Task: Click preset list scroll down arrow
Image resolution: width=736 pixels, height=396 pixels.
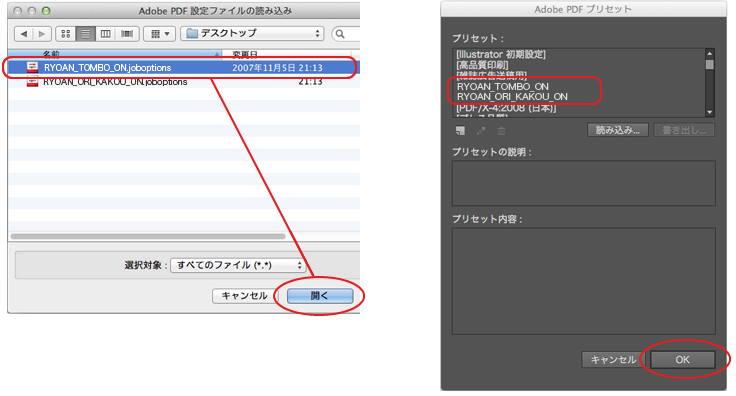Action: pyautogui.click(x=710, y=112)
